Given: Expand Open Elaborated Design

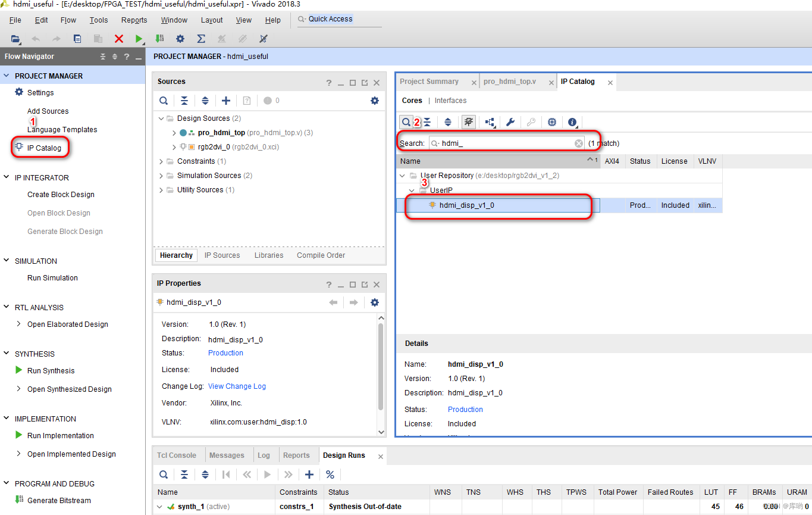Looking at the screenshot, I should tap(19, 324).
